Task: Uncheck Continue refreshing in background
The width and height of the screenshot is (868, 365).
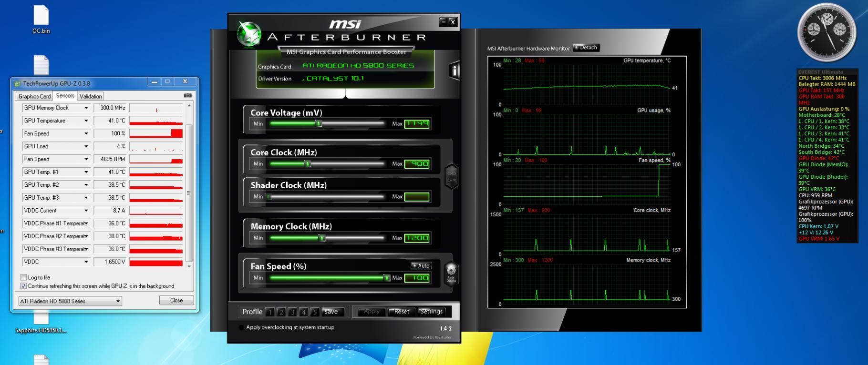Action: coord(23,286)
